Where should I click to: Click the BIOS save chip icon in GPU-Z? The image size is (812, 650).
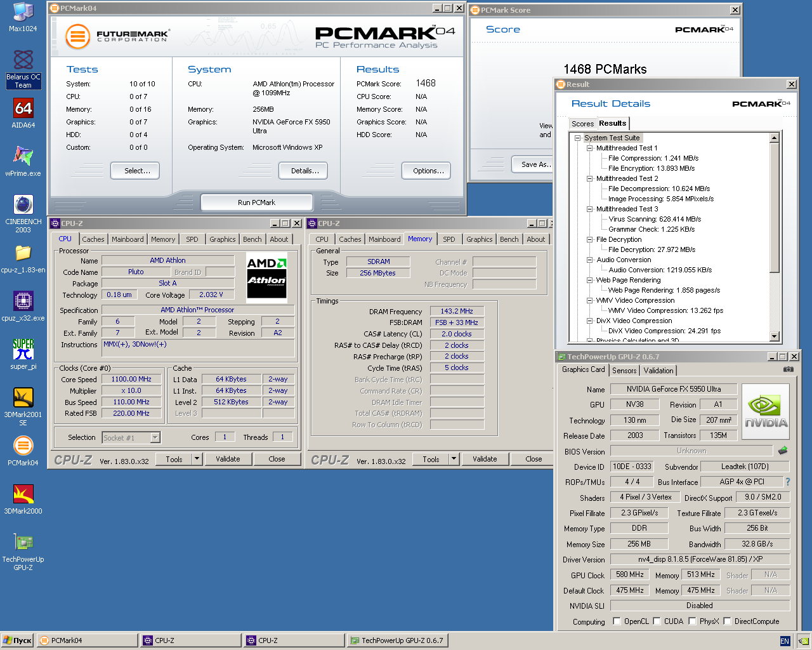coord(783,451)
